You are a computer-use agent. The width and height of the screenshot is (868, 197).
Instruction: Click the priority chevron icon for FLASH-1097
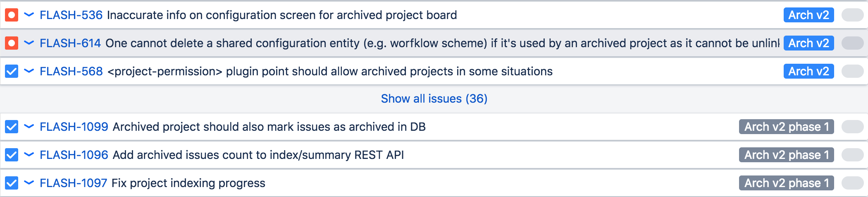pyautogui.click(x=29, y=183)
